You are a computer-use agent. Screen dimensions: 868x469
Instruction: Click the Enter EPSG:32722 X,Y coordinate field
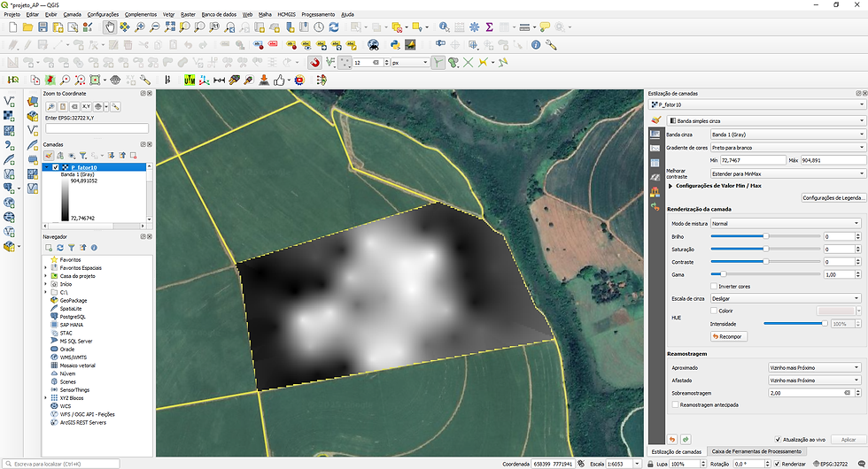97,128
